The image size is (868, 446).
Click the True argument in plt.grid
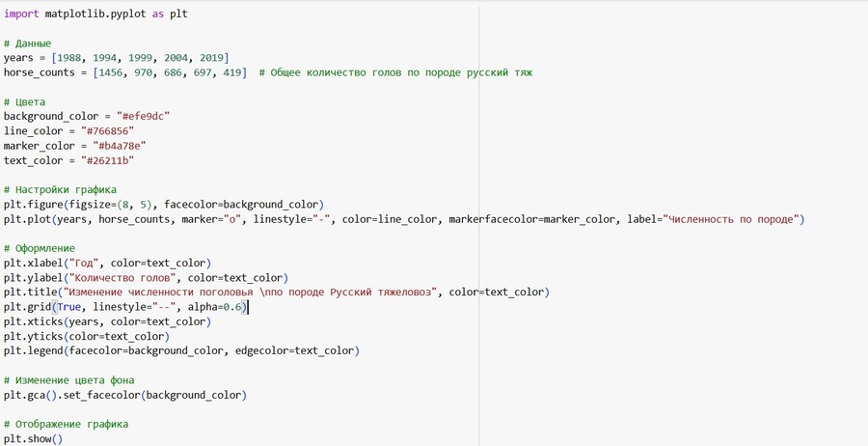70,307
